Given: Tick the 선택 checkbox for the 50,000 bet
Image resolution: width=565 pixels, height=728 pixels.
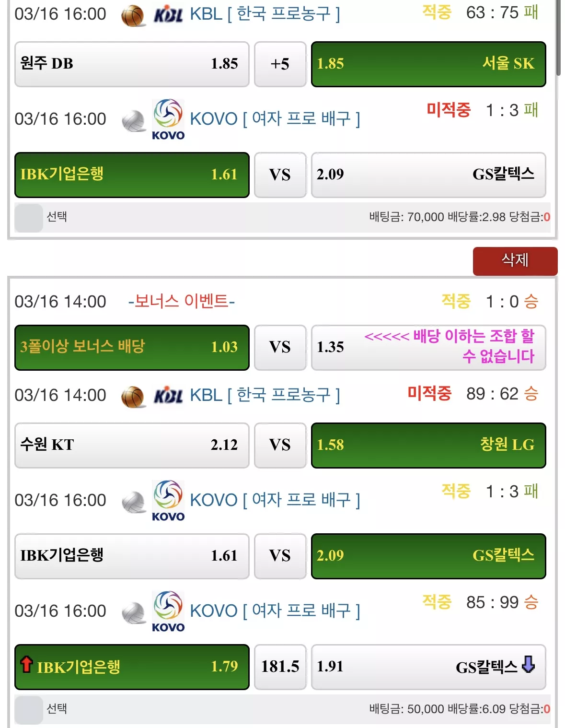Looking at the screenshot, I should (x=29, y=710).
